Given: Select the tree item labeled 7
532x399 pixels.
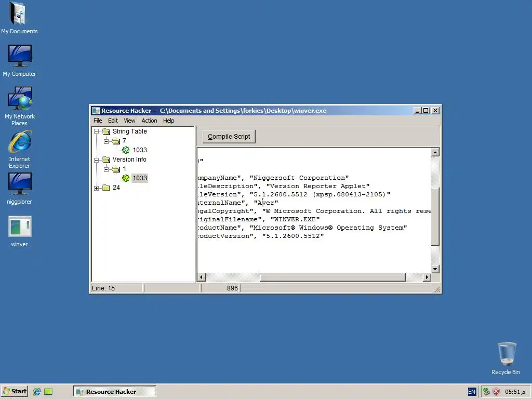Looking at the screenshot, I should click(x=124, y=141).
